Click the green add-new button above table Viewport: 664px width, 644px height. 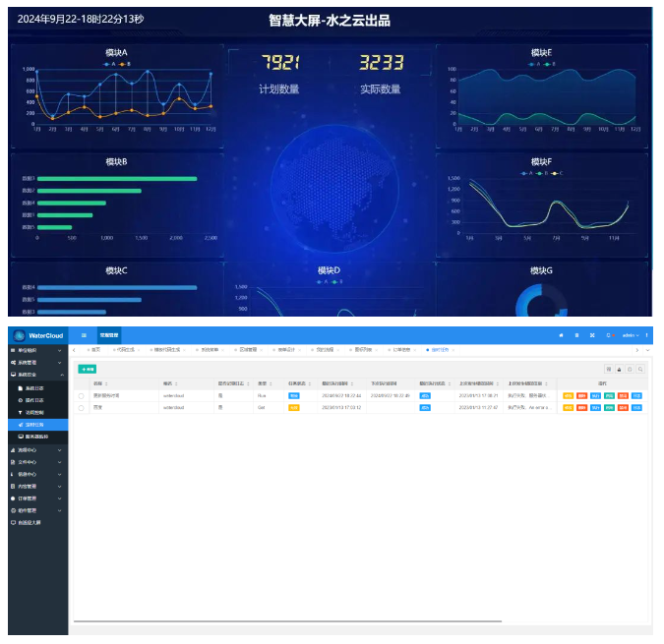(88, 369)
